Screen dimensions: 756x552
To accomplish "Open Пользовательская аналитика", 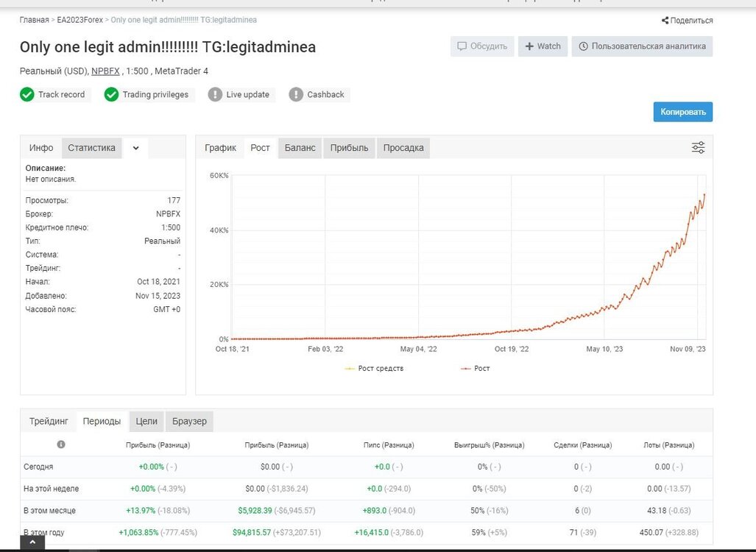I will pyautogui.click(x=642, y=46).
